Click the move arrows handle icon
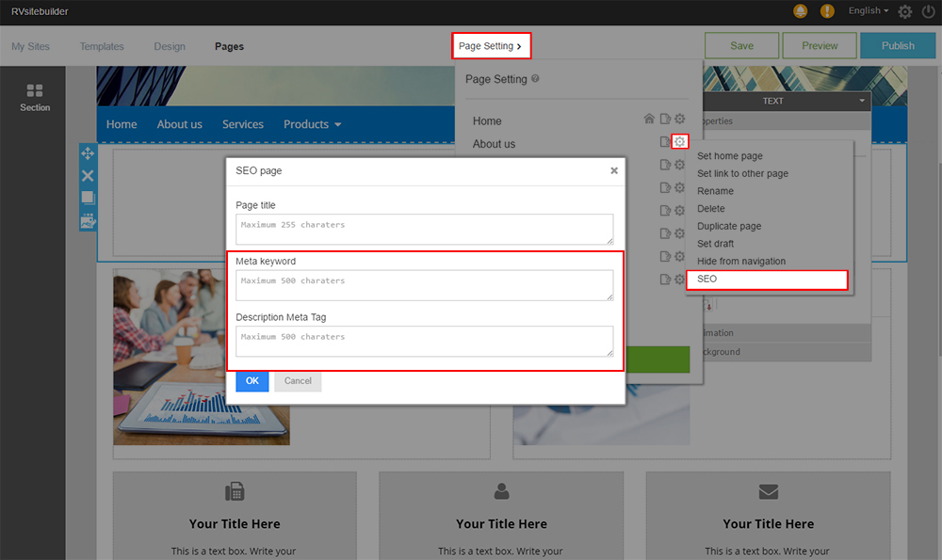This screenshot has height=560, width=942. click(x=88, y=153)
